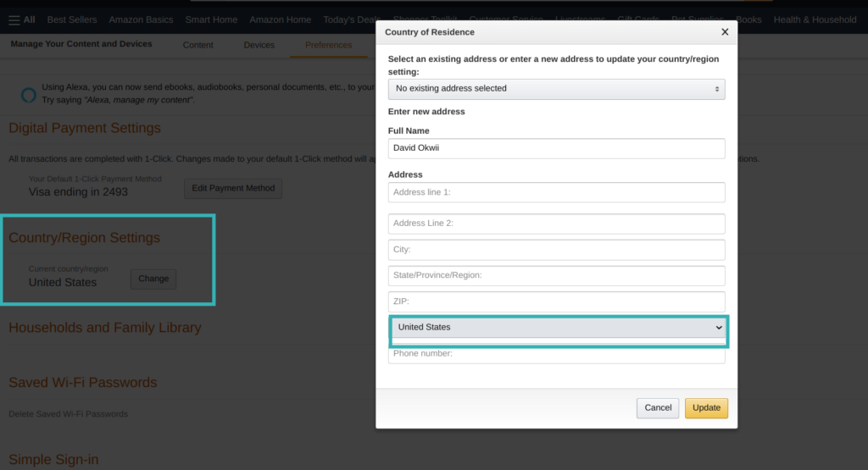Expand Digital Payment Settings section
The width and height of the screenshot is (868, 470).
click(x=85, y=128)
